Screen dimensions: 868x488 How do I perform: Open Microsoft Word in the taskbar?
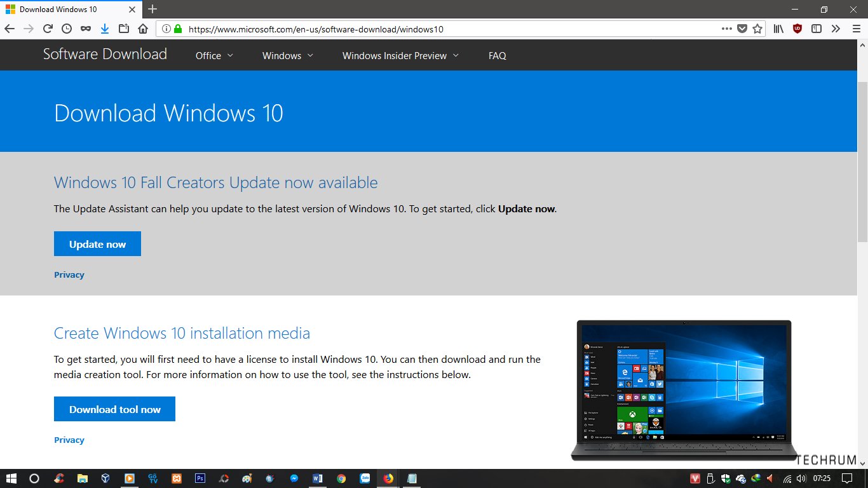tap(318, 478)
